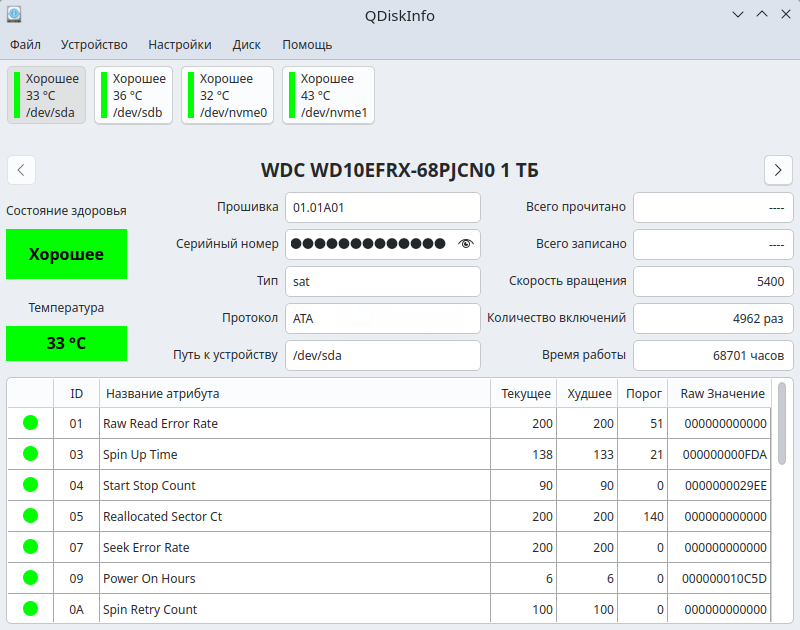Click the green health bar on /dev/sda card
This screenshot has width=800, height=630.
(16, 95)
